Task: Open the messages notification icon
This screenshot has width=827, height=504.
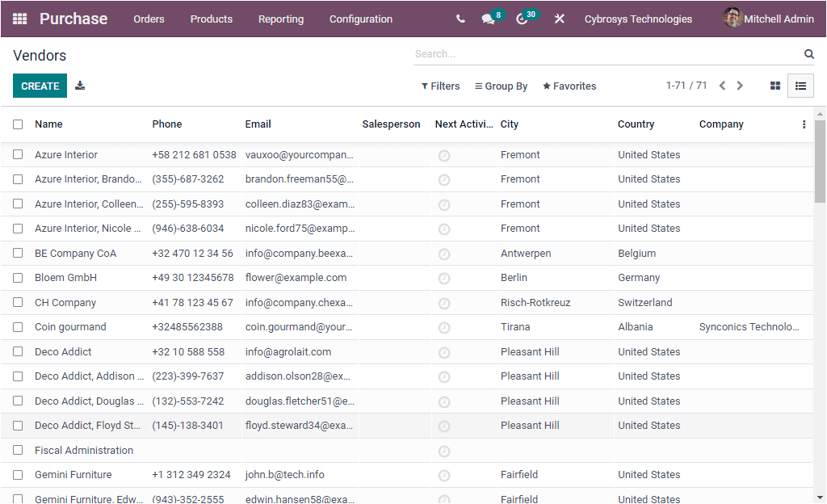Action: [489, 18]
